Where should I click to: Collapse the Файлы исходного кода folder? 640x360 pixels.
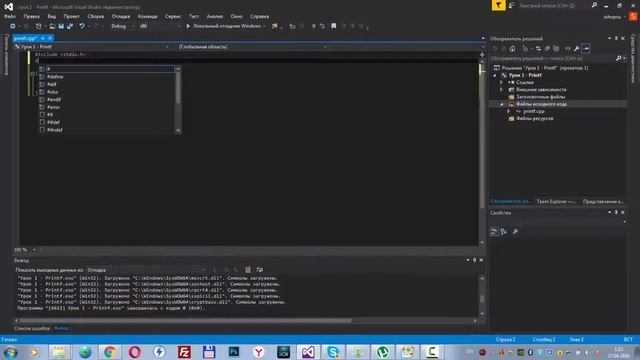(502, 104)
